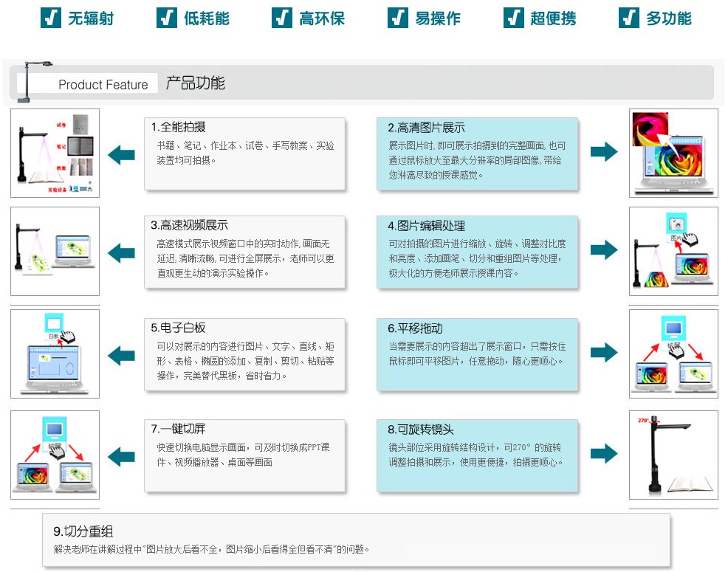Select the 产品功能 heading
Image resolution: width=728 pixels, height=572 pixels.
(195, 83)
